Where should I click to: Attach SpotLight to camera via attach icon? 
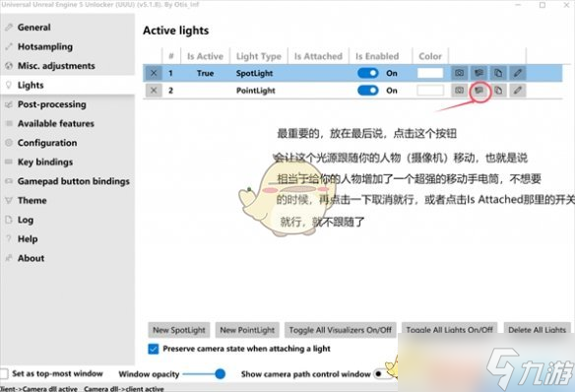(479, 73)
